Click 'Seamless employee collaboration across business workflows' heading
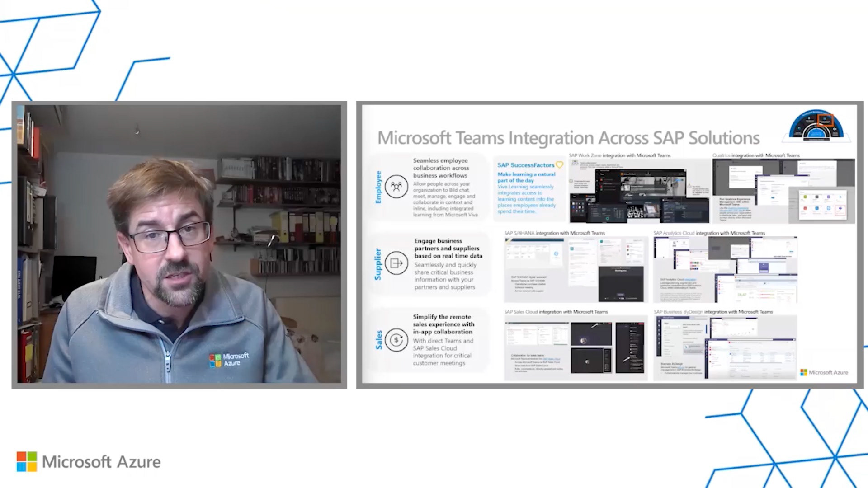Viewport: 868px width, 488px height. point(441,168)
